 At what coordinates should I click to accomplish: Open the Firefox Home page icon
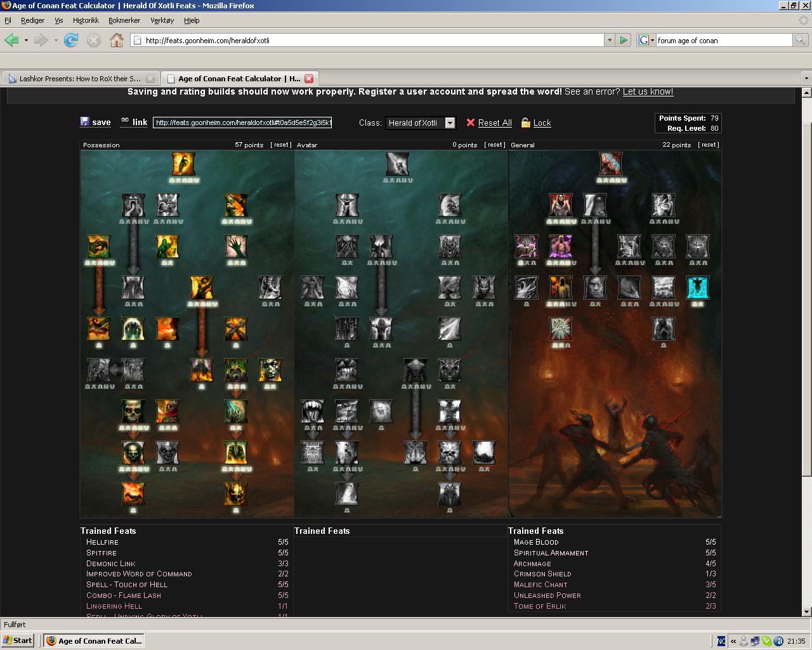point(117,40)
